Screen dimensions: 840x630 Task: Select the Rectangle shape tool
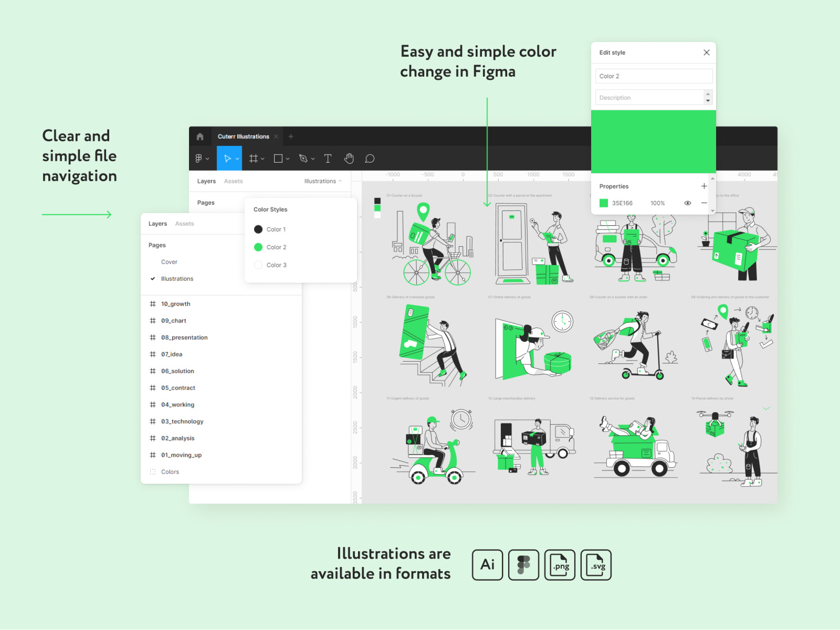point(278,159)
